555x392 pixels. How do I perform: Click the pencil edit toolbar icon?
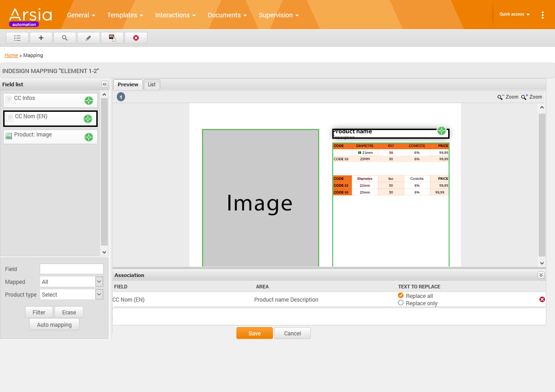click(x=89, y=38)
